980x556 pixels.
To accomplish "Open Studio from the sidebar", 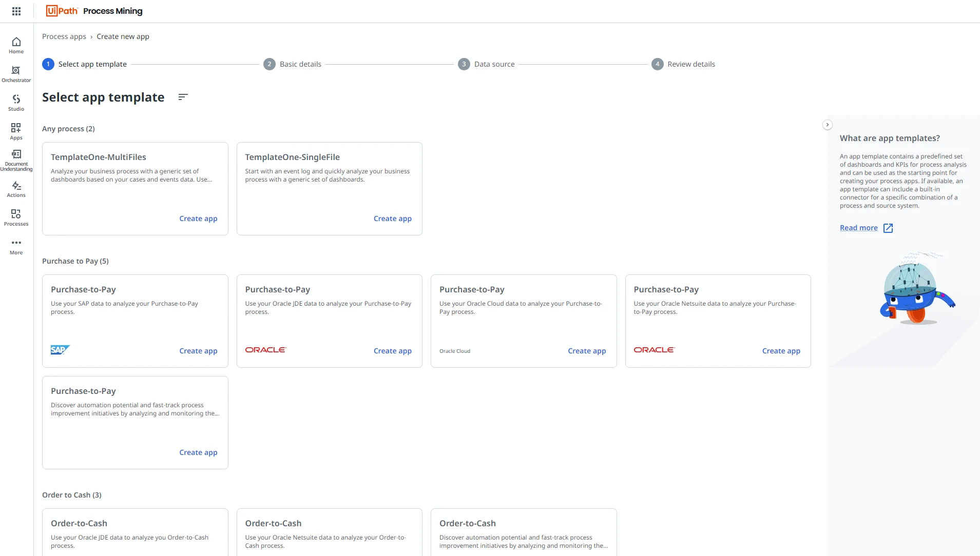I will point(16,103).
